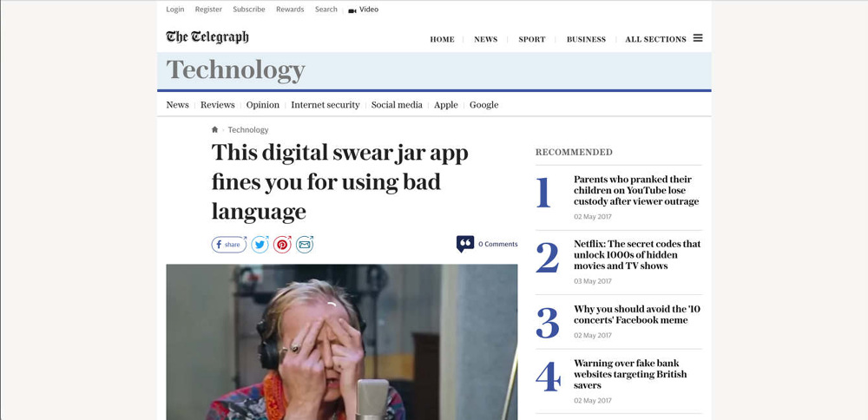Expand All Sections menu
The width and height of the screenshot is (868, 420).
click(x=655, y=39)
